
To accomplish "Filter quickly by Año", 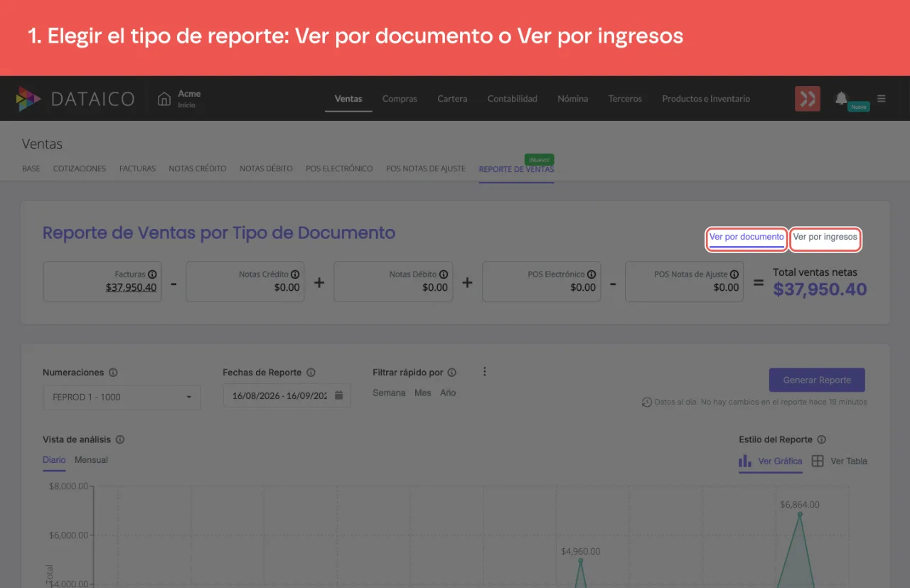I will tap(448, 393).
